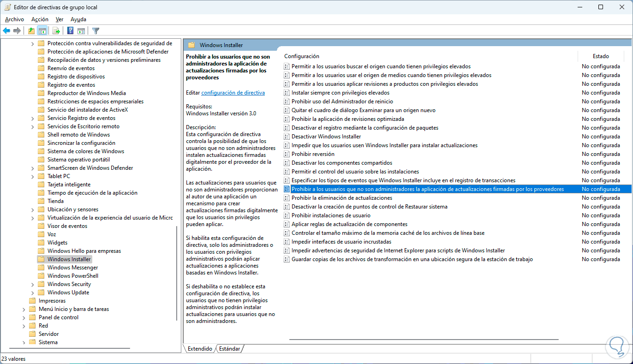Select Tarjeta inteligente in the tree
This screenshot has width=633, height=364.
pos(69,185)
